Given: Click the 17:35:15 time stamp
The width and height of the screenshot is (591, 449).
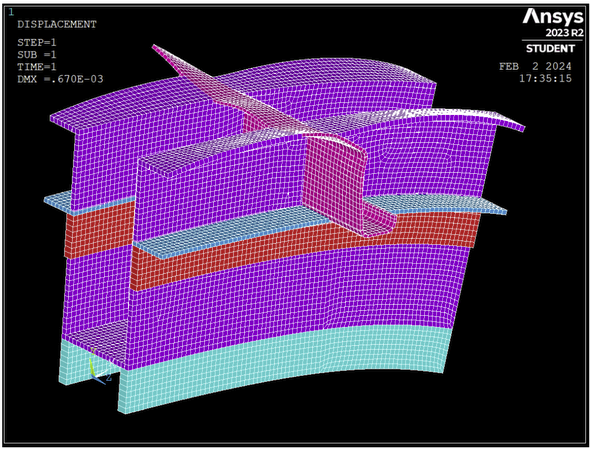Looking at the screenshot, I should (545, 78).
